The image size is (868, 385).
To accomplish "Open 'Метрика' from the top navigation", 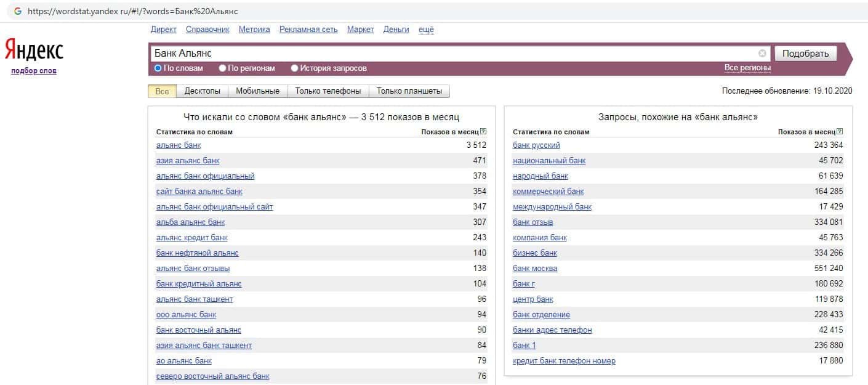I will (x=254, y=30).
